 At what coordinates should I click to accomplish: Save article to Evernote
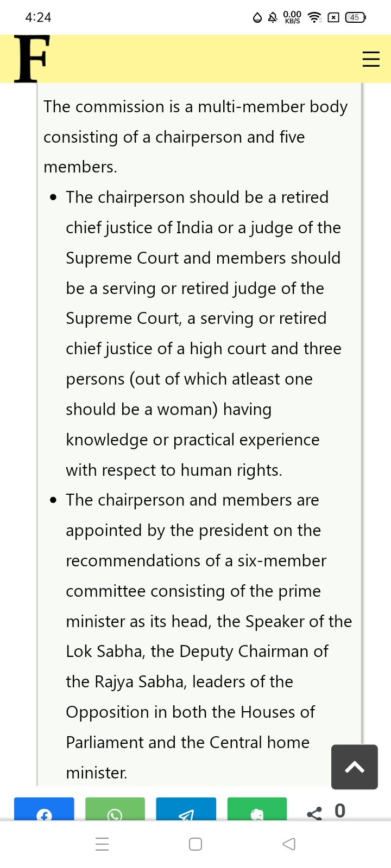(x=257, y=810)
